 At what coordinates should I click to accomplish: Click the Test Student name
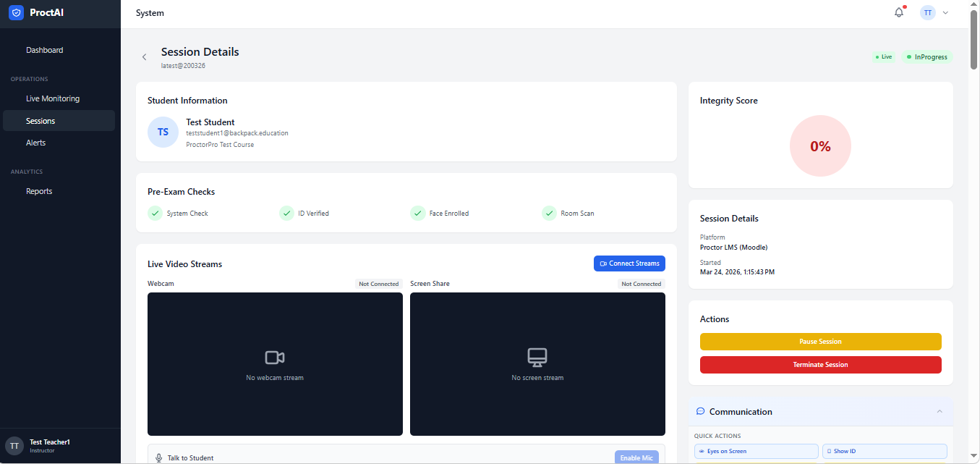click(210, 122)
